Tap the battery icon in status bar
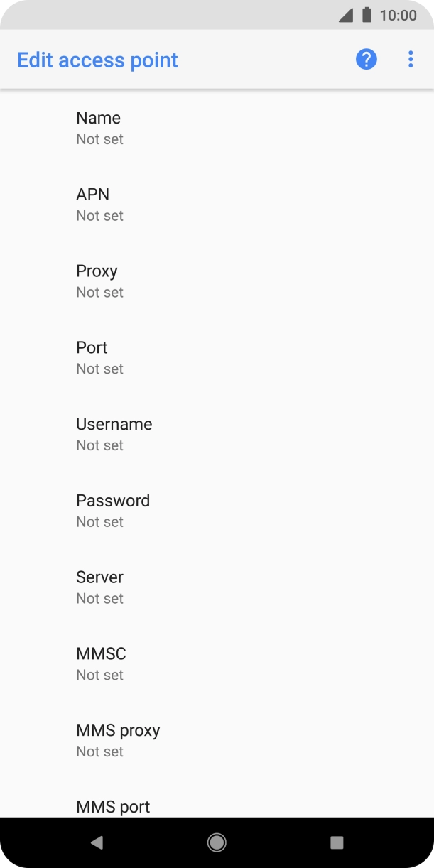434x868 pixels. [x=367, y=15]
